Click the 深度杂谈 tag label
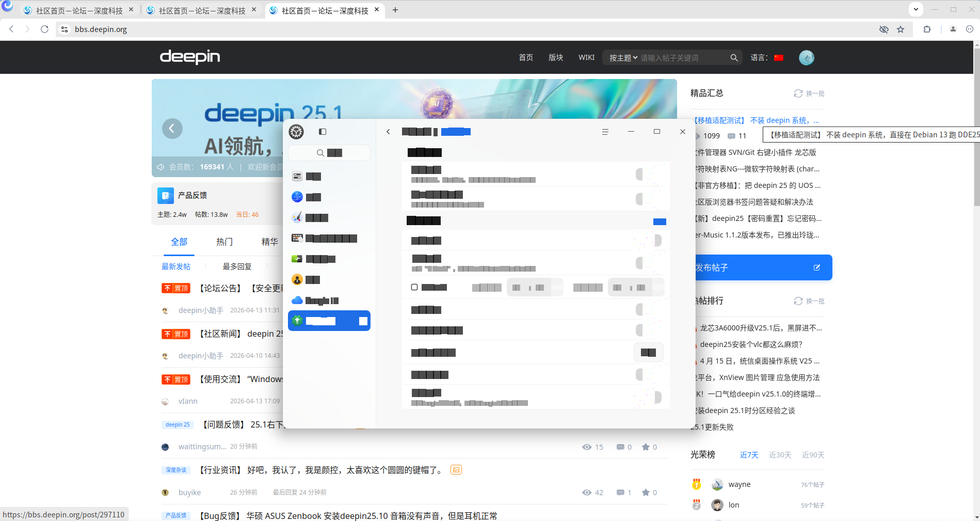Image resolution: width=980 pixels, height=521 pixels. [x=176, y=470]
